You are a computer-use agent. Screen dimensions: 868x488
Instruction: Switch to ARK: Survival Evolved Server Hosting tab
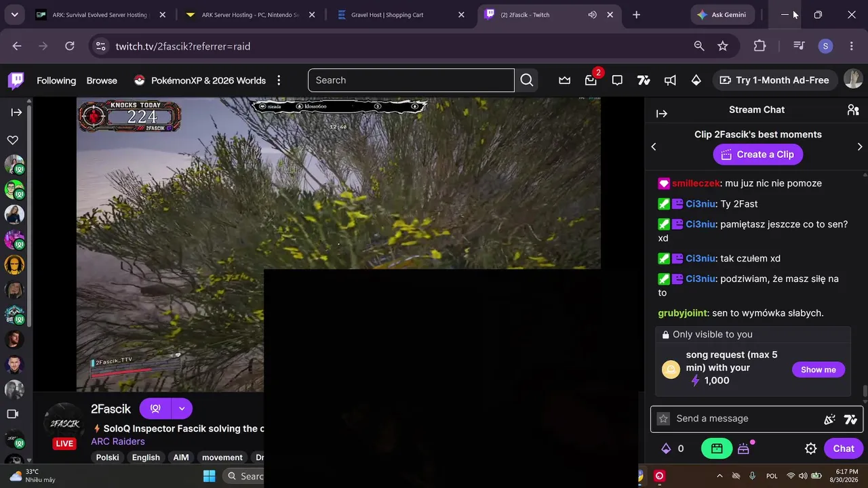(x=102, y=15)
